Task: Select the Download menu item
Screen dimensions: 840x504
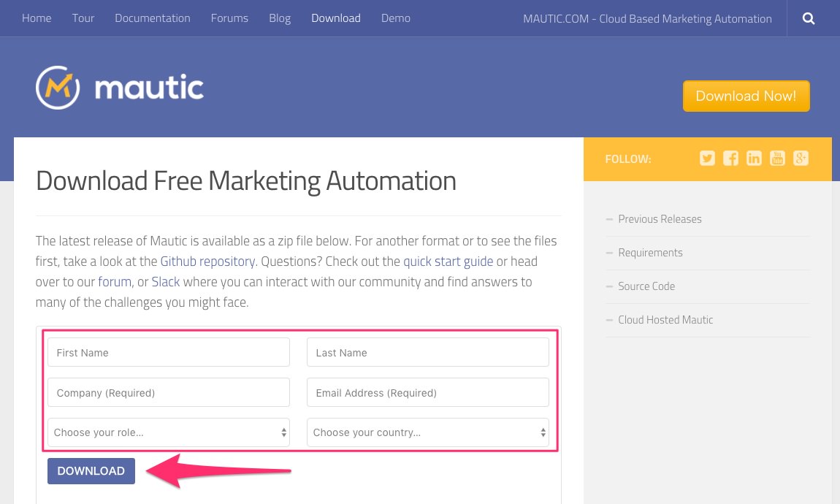Action: (x=336, y=18)
